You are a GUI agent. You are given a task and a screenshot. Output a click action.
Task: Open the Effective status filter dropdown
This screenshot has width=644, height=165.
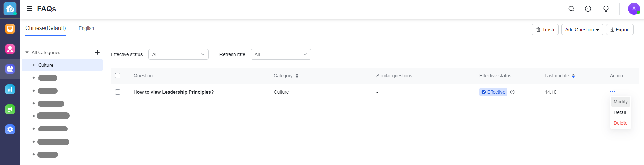pos(178,54)
